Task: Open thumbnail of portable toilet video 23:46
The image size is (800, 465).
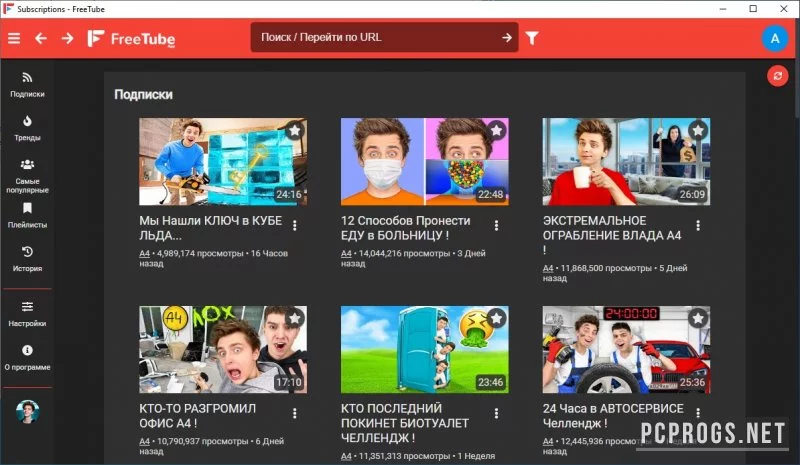Action: tap(424, 349)
